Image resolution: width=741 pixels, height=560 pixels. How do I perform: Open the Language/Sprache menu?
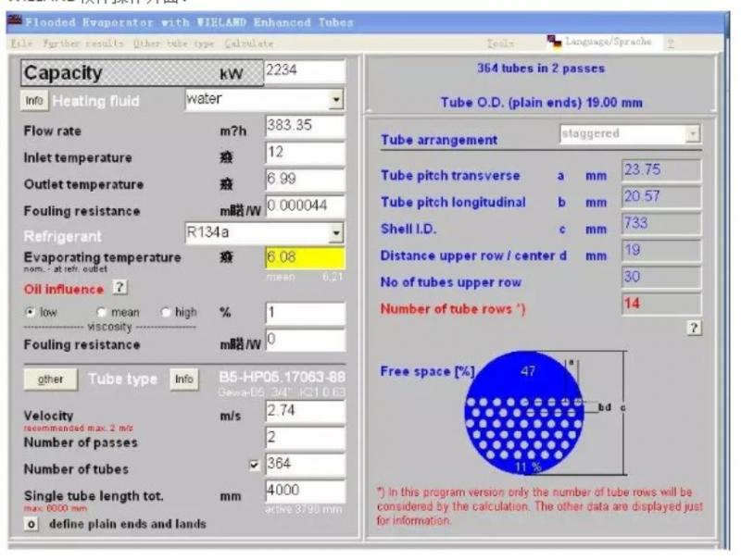[609, 42]
